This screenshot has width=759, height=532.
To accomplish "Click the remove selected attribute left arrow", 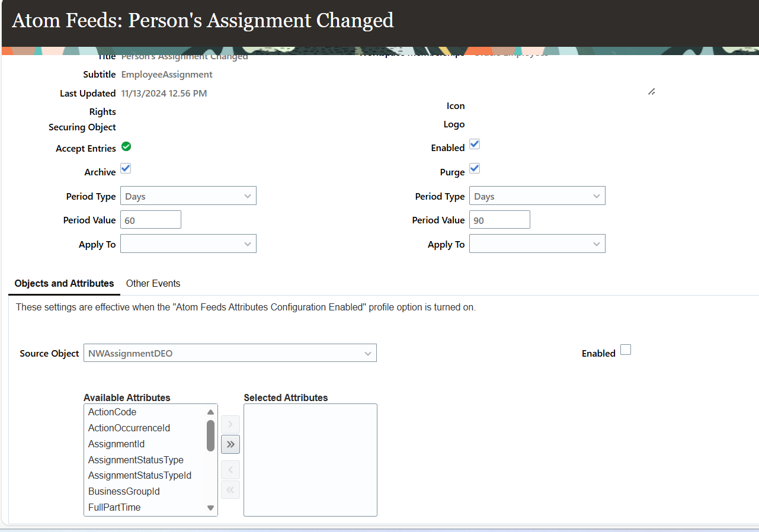I will pos(230,470).
